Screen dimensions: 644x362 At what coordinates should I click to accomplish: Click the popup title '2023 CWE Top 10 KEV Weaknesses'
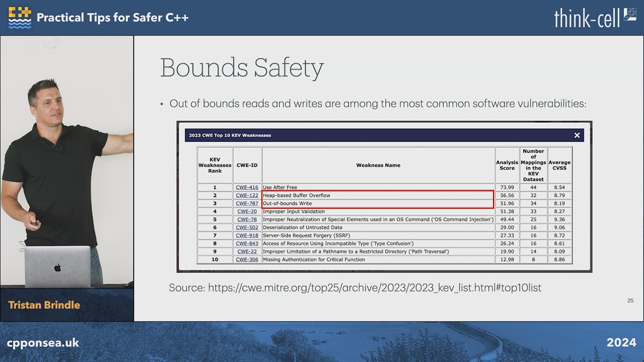coord(230,135)
